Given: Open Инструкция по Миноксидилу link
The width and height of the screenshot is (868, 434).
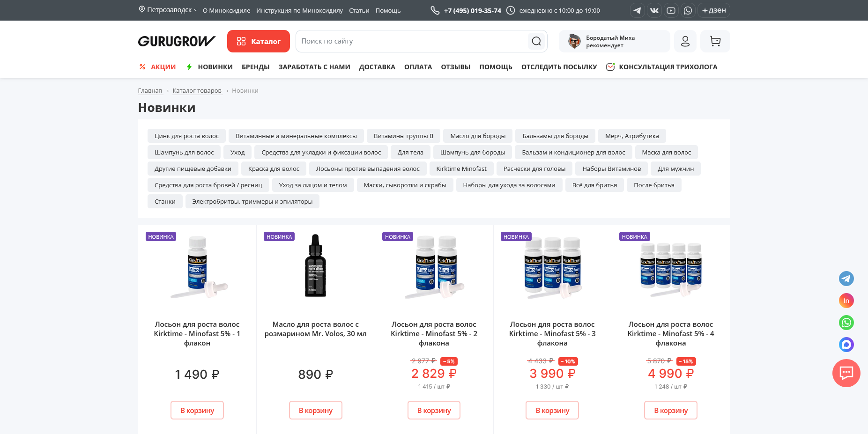Looking at the screenshot, I should click(x=299, y=10).
